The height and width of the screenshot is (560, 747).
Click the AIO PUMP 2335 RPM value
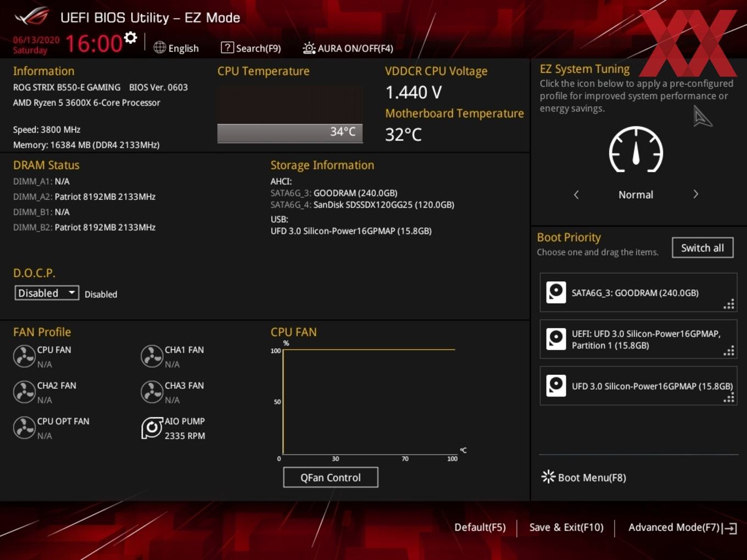(185, 436)
